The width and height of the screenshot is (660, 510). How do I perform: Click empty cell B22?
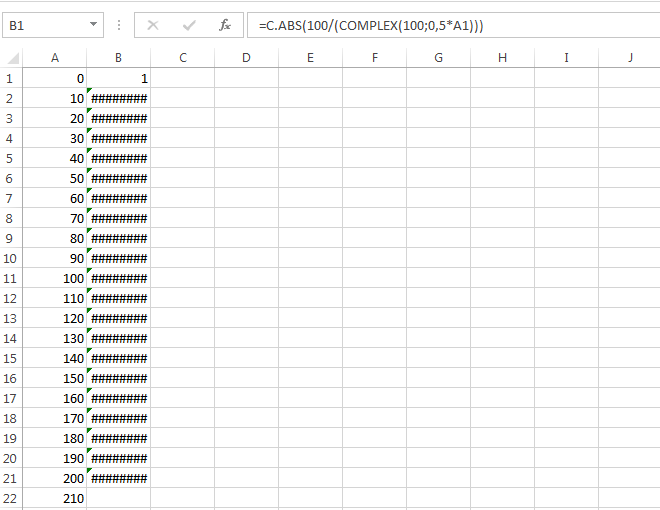[x=118, y=498]
